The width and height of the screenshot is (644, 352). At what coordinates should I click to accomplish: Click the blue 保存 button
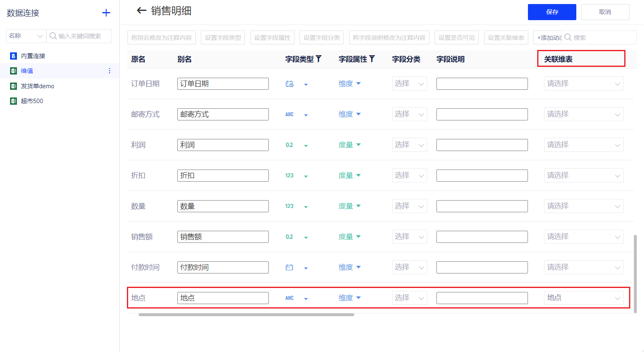point(552,12)
